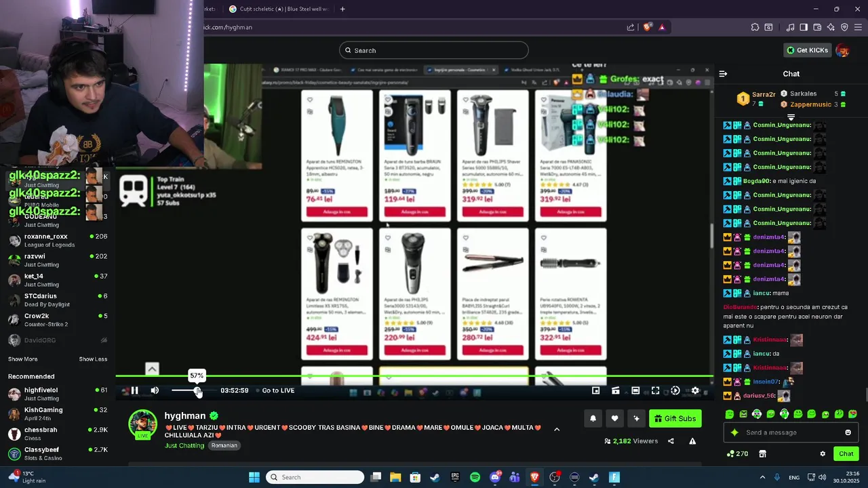868x488 pixels.
Task: Open the chat settings gear
Action: click(x=823, y=454)
